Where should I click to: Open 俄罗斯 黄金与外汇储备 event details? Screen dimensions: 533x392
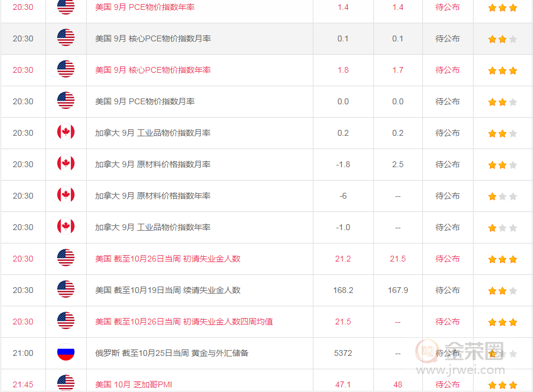pos(171,353)
